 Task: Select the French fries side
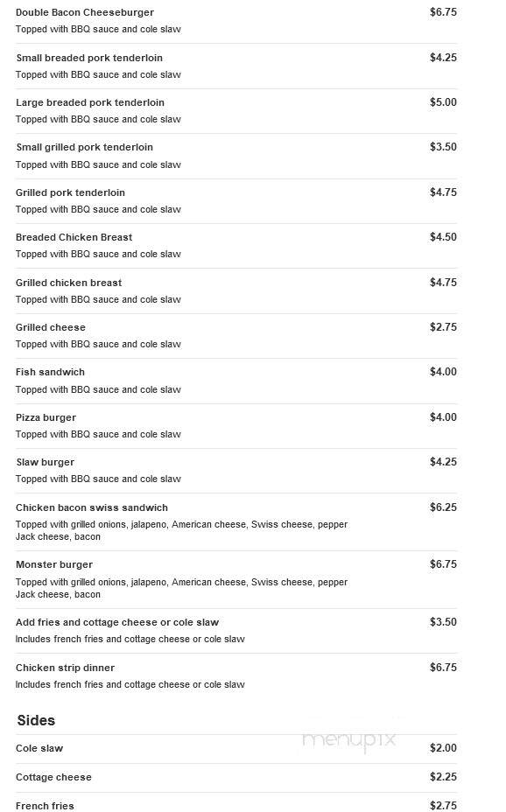coord(45,806)
